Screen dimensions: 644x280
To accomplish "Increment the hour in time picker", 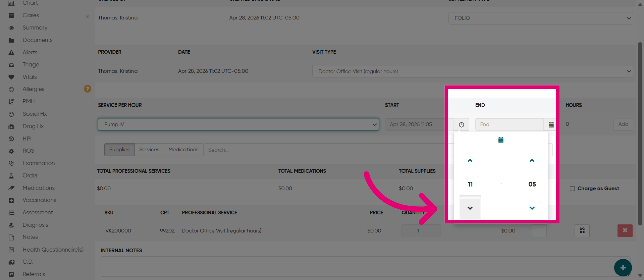I will click(470, 161).
